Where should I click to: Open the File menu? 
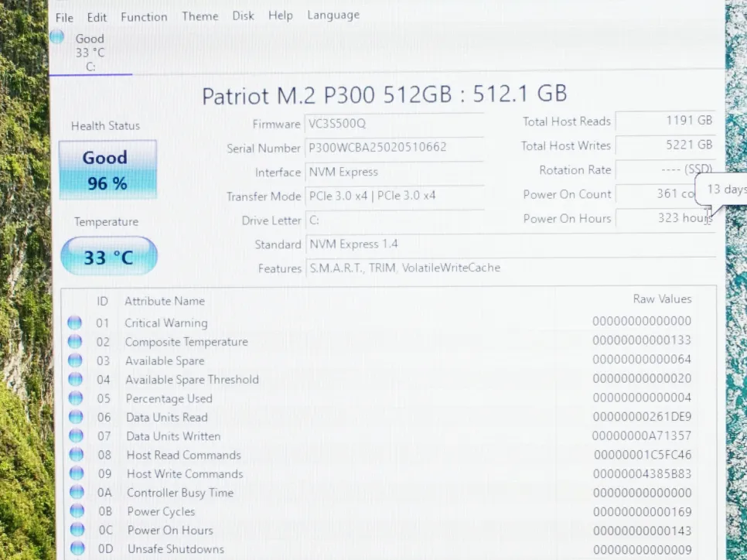64,17
